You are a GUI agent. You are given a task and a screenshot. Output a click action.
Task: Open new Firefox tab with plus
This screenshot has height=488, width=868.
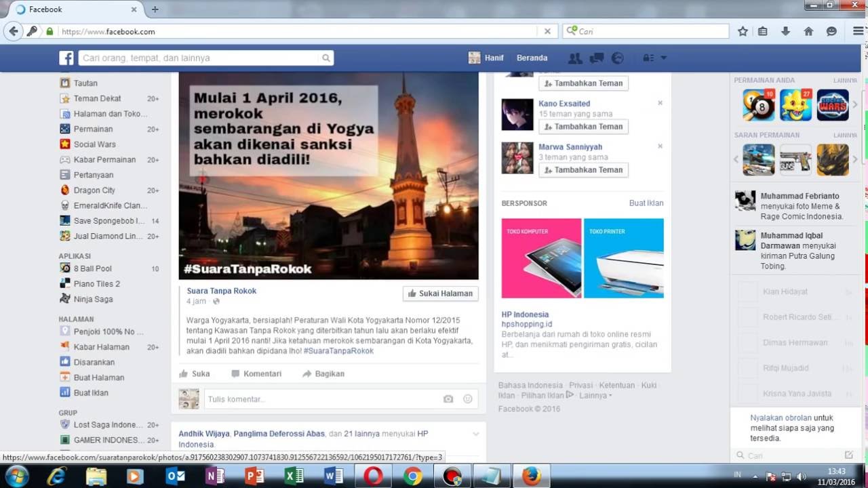[155, 9]
